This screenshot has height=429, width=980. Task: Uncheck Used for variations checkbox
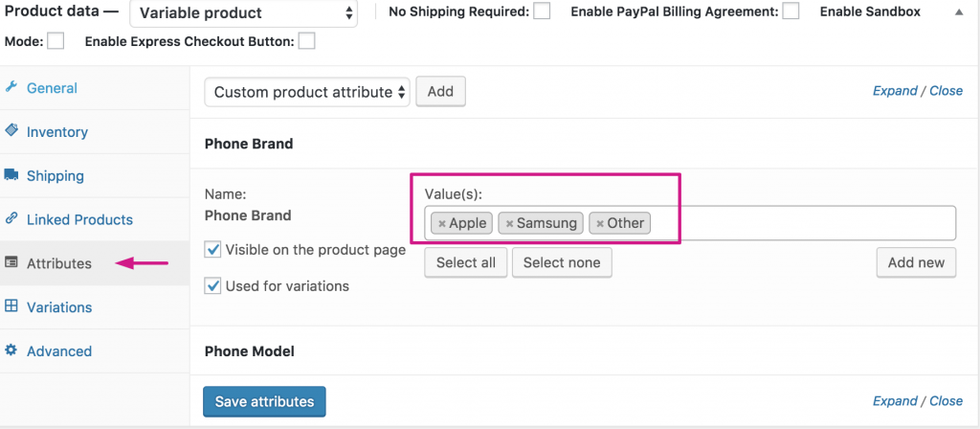click(x=213, y=286)
